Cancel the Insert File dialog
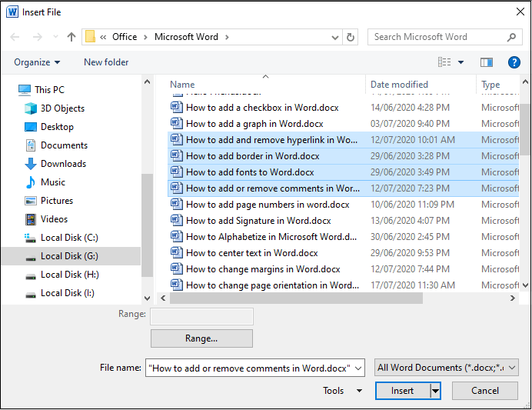The width and height of the screenshot is (532, 410). [485, 391]
